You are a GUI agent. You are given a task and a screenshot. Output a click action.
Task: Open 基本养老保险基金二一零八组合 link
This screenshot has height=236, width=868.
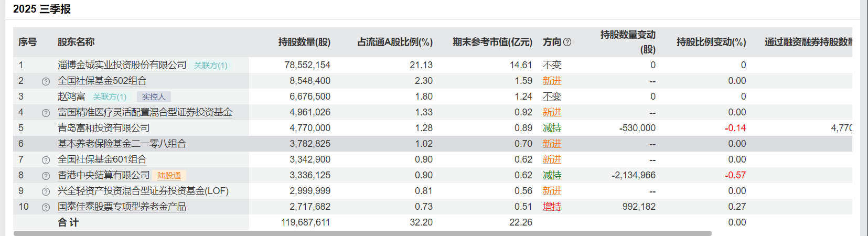[x=122, y=144]
